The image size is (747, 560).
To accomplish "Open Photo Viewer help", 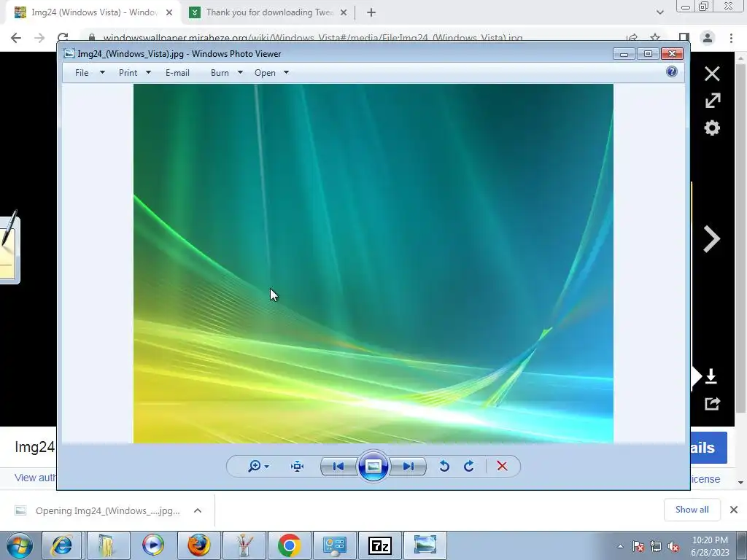I will 672,72.
